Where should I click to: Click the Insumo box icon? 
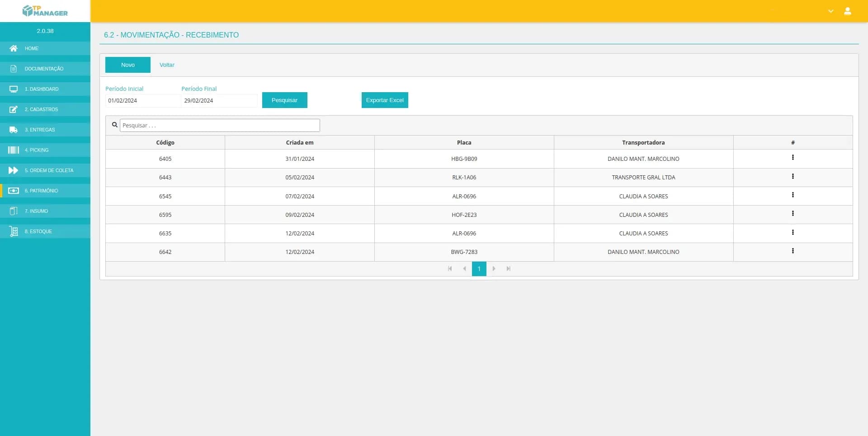point(14,211)
